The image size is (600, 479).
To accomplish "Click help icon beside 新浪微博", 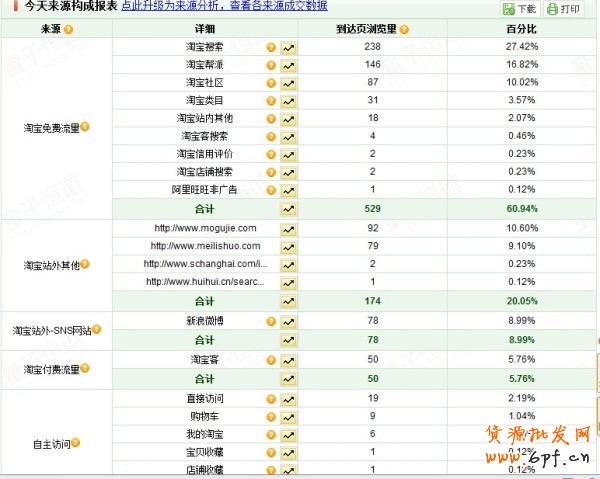I will (271, 321).
